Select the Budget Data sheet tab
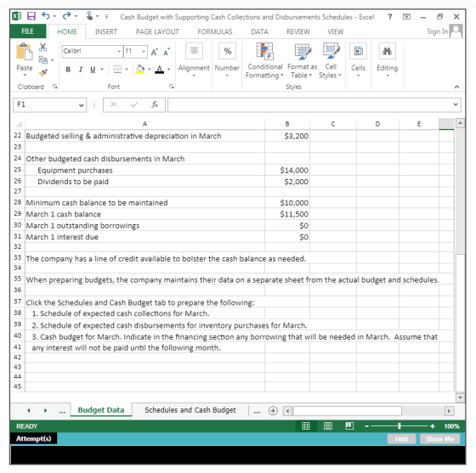 (101, 410)
